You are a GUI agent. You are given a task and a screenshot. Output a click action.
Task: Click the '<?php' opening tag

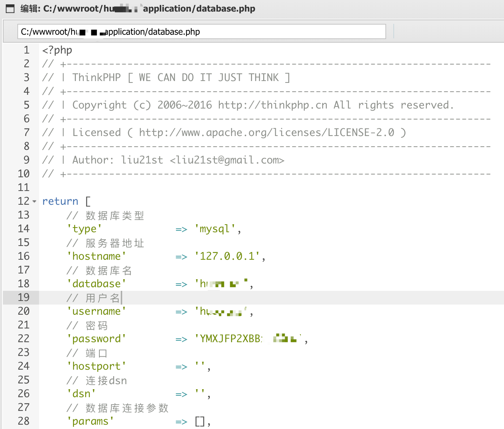pyautogui.click(x=57, y=50)
